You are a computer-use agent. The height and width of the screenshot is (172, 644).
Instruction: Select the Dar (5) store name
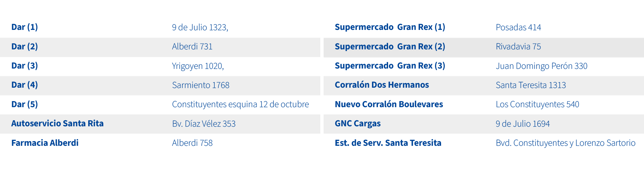(x=24, y=104)
